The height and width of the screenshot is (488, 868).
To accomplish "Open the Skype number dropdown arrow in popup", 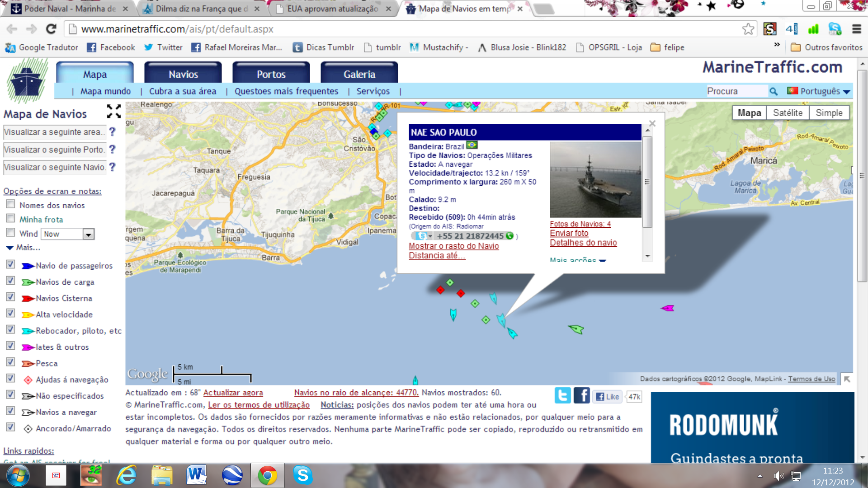I will [x=430, y=236].
